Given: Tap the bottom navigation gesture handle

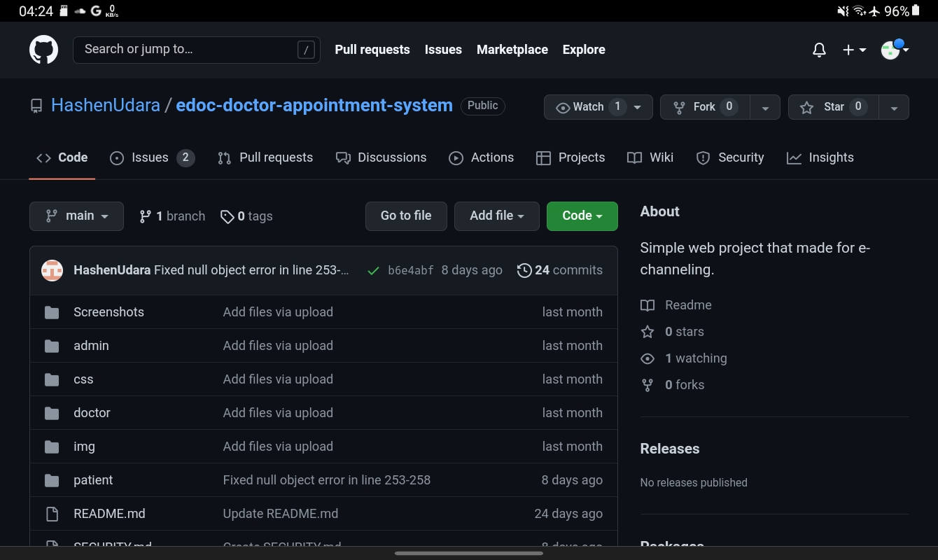Looking at the screenshot, I should (469, 553).
